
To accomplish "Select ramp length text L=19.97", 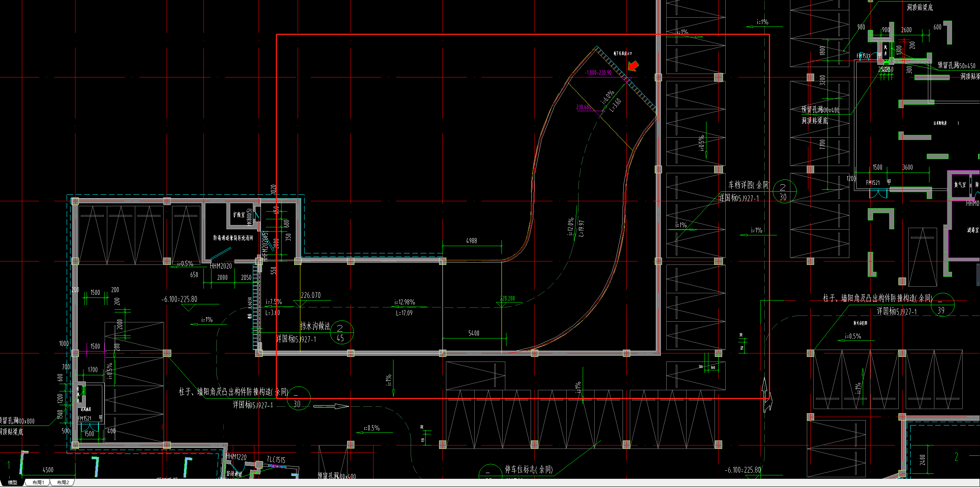I will point(582,228).
